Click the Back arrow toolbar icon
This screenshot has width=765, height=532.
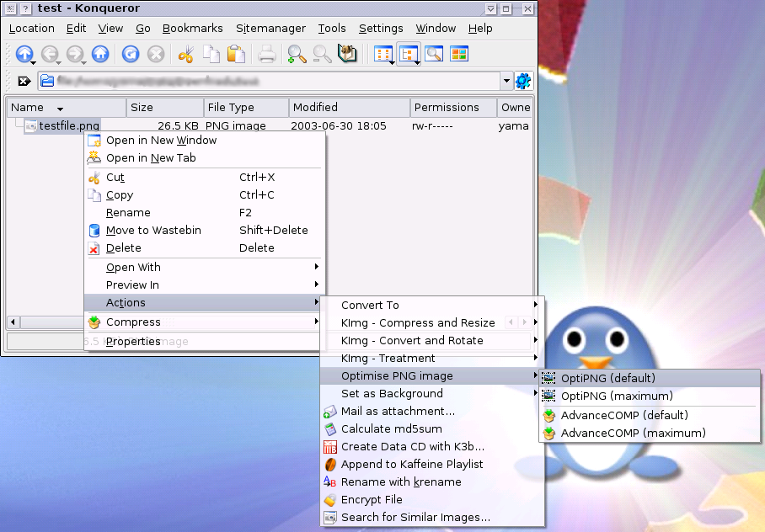(50, 54)
